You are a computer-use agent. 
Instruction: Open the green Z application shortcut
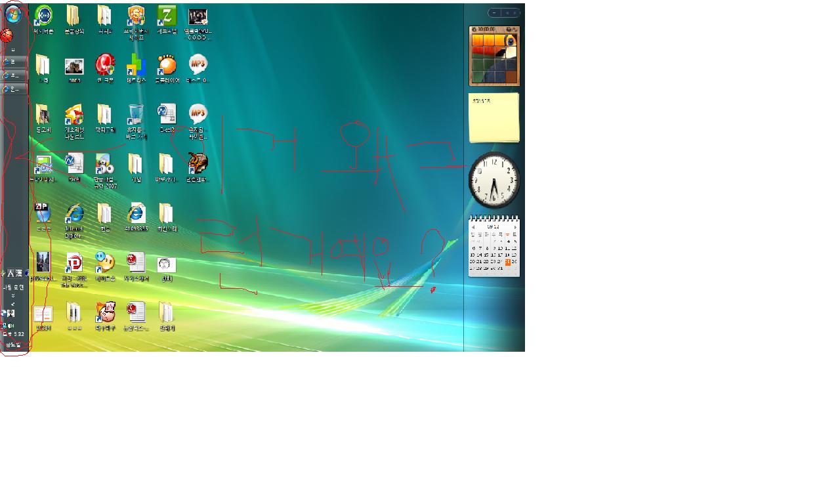167,15
